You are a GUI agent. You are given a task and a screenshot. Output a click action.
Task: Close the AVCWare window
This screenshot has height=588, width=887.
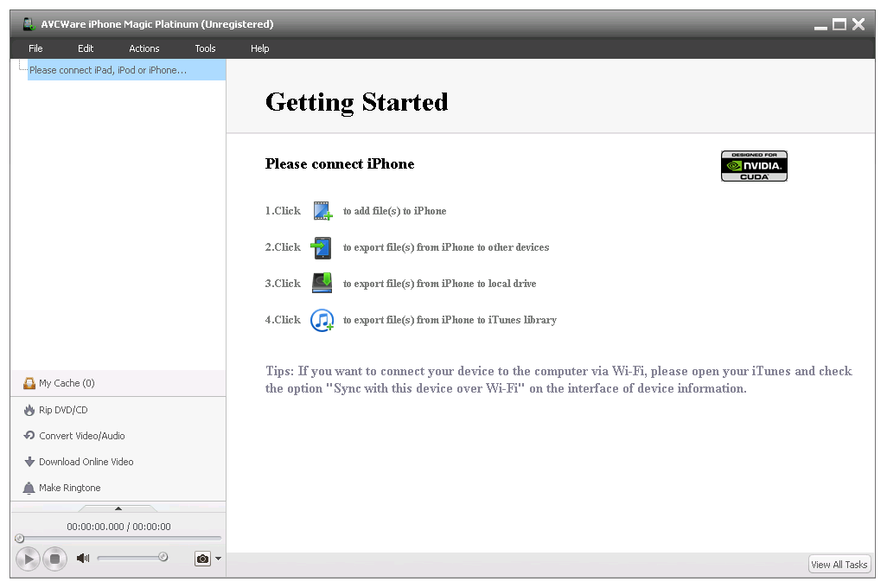point(858,24)
